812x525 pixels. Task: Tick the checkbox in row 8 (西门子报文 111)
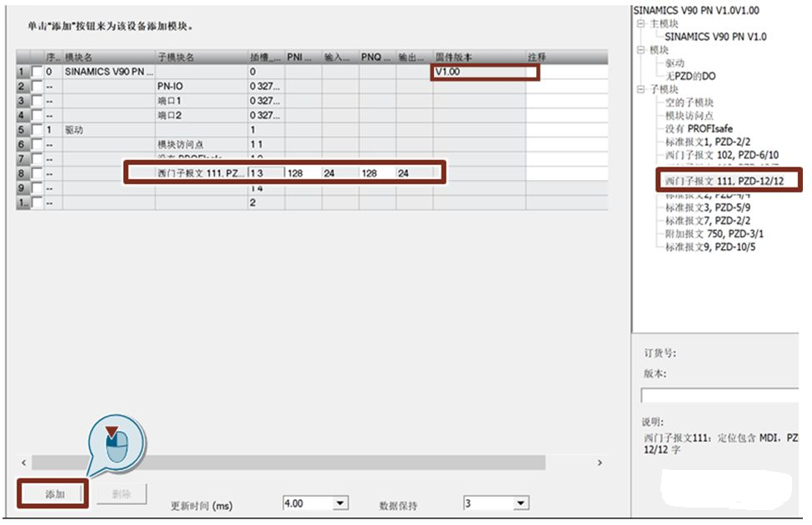click(x=37, y=173)
